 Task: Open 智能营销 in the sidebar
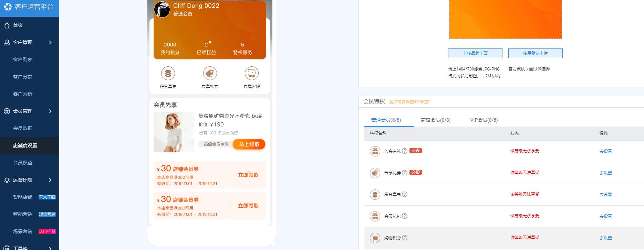click(23, 214)
